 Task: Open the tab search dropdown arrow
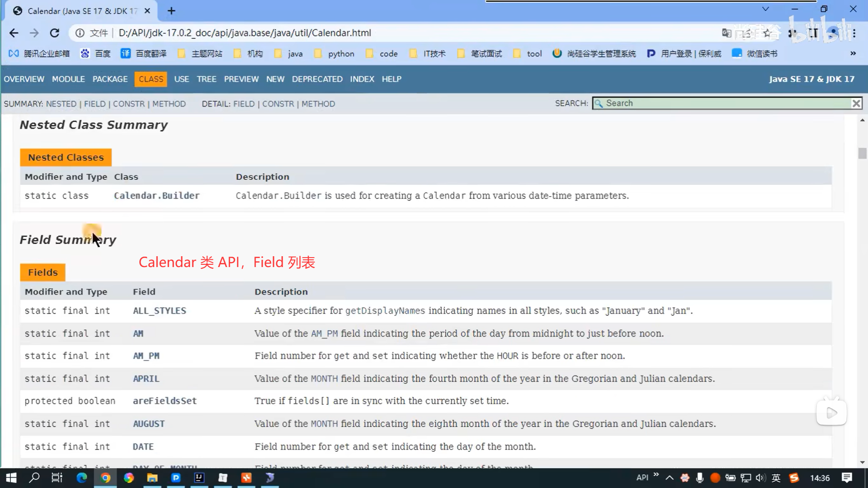(x=765, y=9)
